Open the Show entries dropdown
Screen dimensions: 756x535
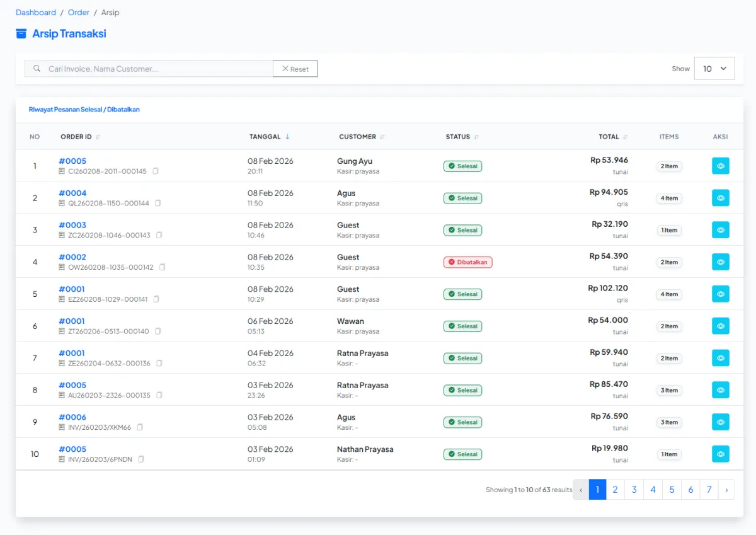point(714,69)
